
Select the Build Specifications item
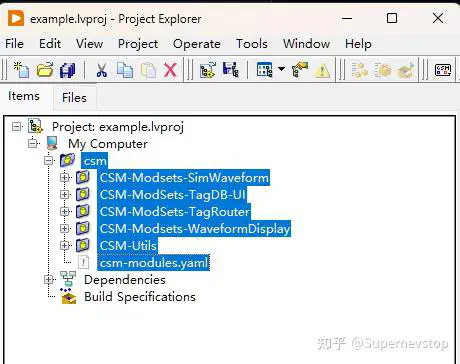140,297
